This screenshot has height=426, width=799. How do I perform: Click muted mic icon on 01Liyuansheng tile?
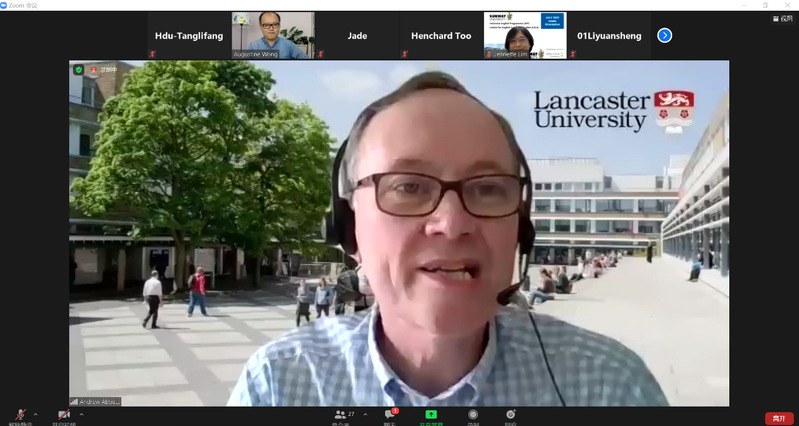pos(572,54)
